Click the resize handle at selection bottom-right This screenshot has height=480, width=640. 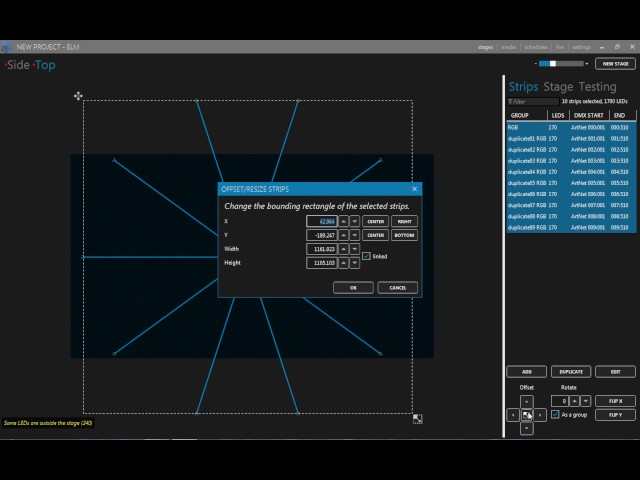pyautogui.click(x=417, y=419)
